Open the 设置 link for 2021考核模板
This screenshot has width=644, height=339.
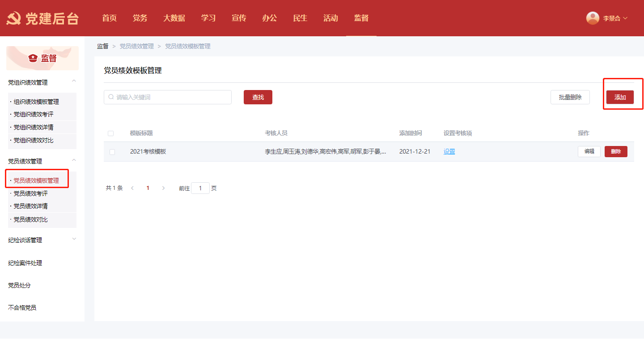(449, 152)
